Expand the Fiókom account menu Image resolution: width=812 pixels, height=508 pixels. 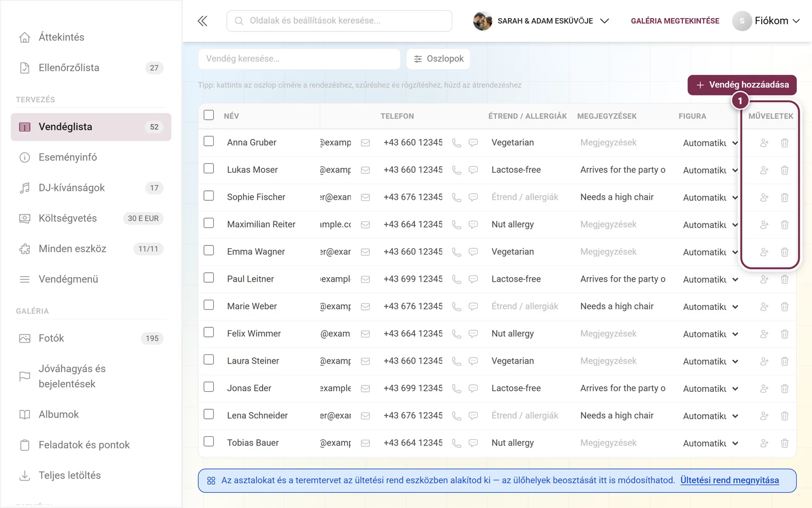click(x=766, y=21)
